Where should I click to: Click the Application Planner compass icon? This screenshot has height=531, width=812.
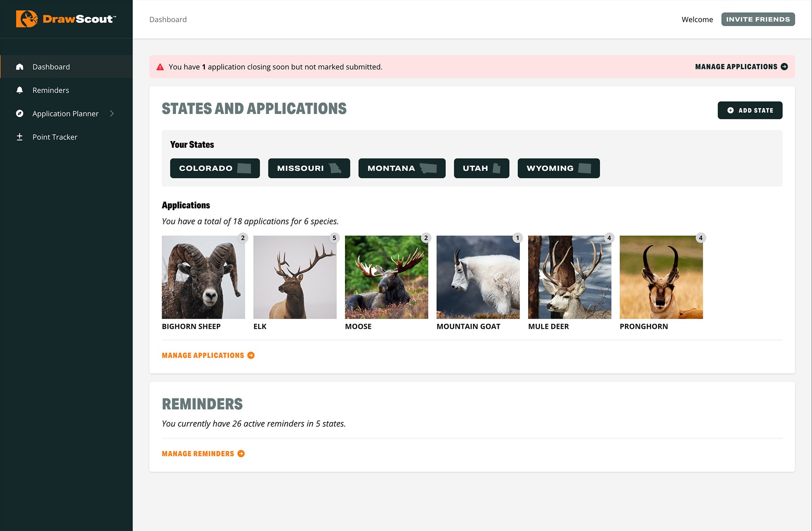20,113
